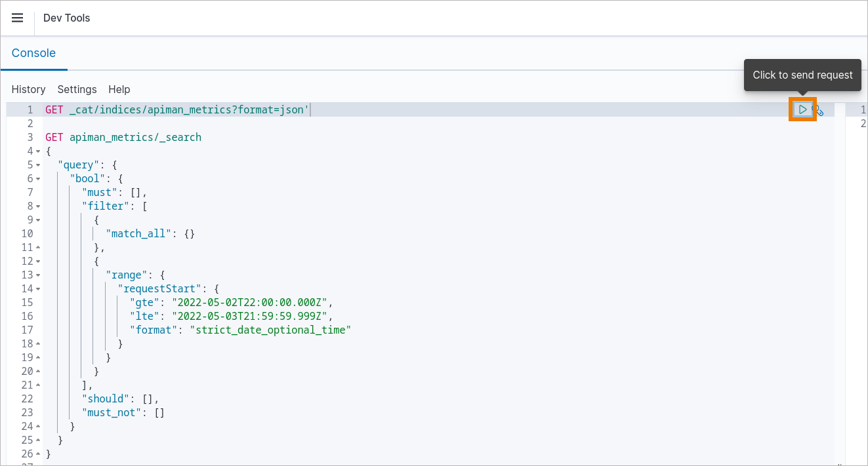Click the send request play icon
868x466 pixels.
click(802, 109)
